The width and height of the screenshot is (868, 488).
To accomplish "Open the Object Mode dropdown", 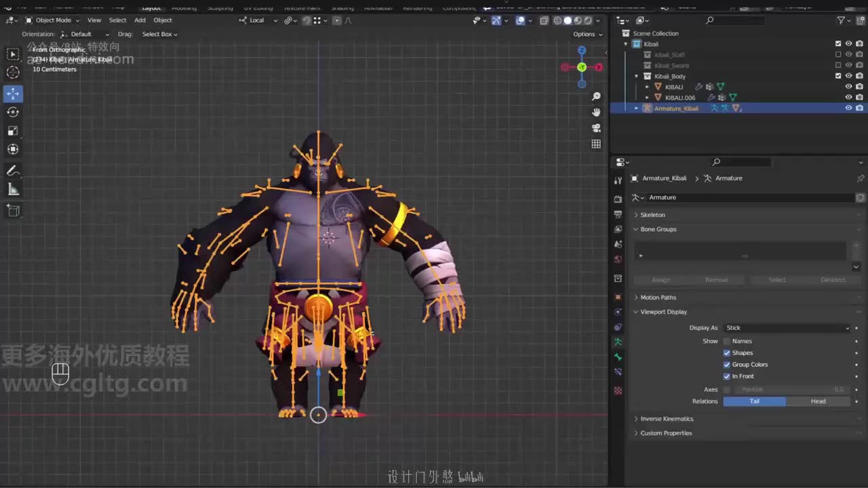I will coord(52,20).
